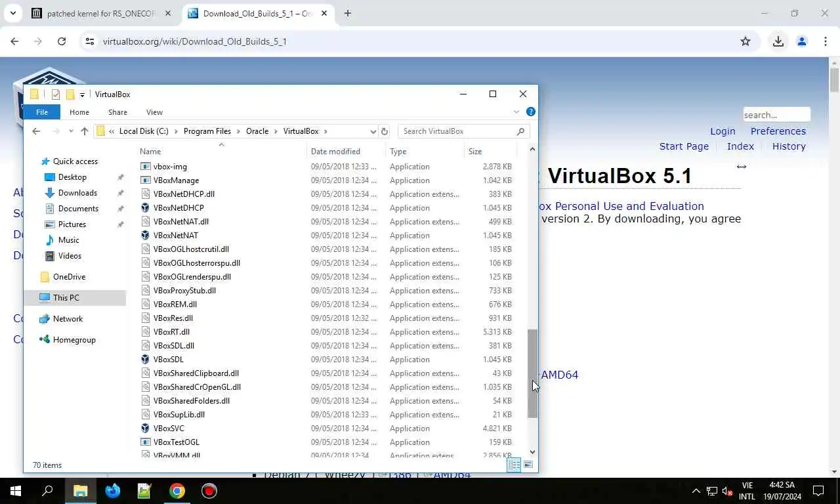Bookmark this page with the star icon
The width and height of the screenshot is (840, 504).
[745, 41]
